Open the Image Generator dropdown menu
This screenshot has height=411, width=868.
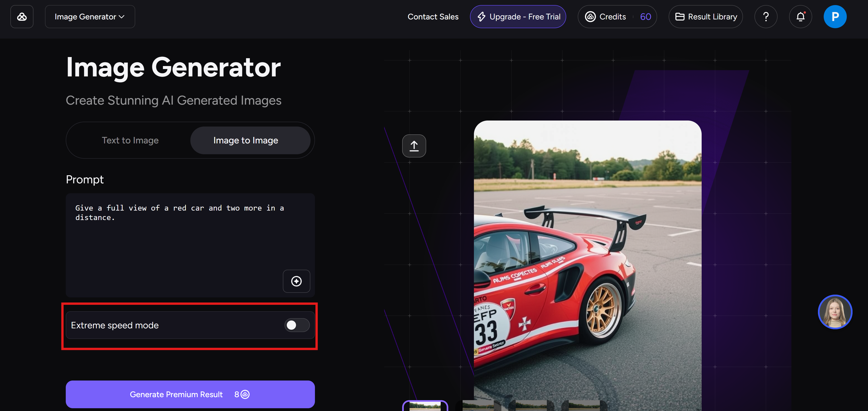(x=90, y=17)
